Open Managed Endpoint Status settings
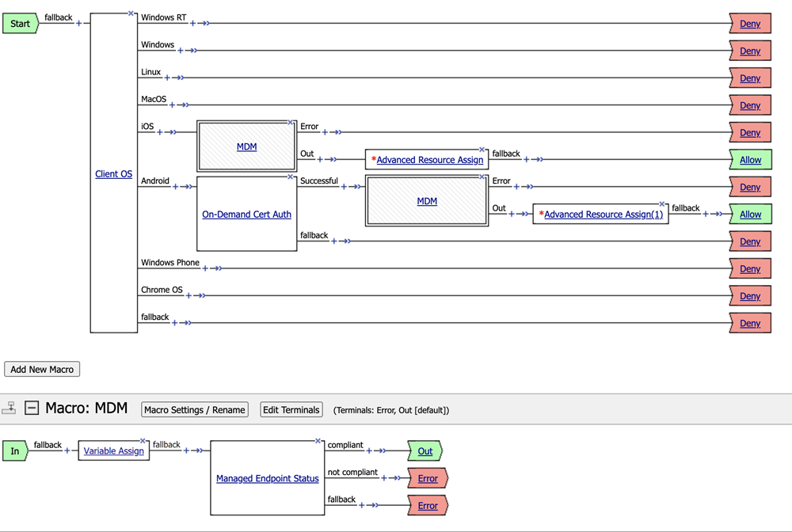 tap(267, 478)
